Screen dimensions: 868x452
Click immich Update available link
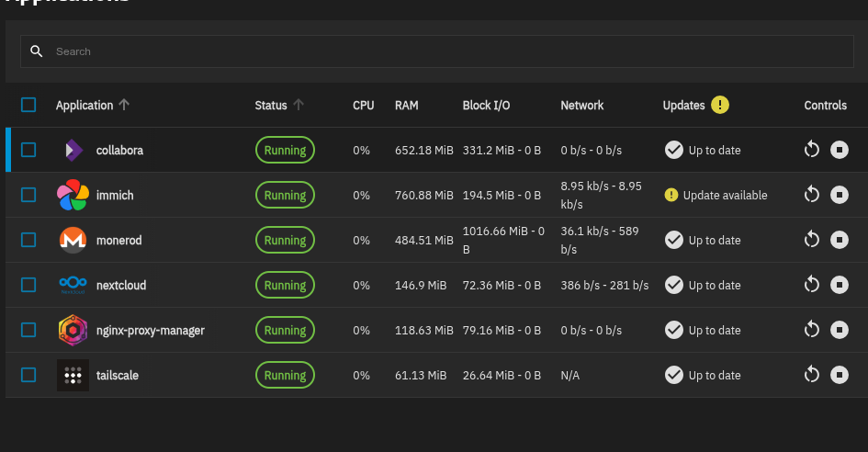pyautogui.click(x=725, y=195)
